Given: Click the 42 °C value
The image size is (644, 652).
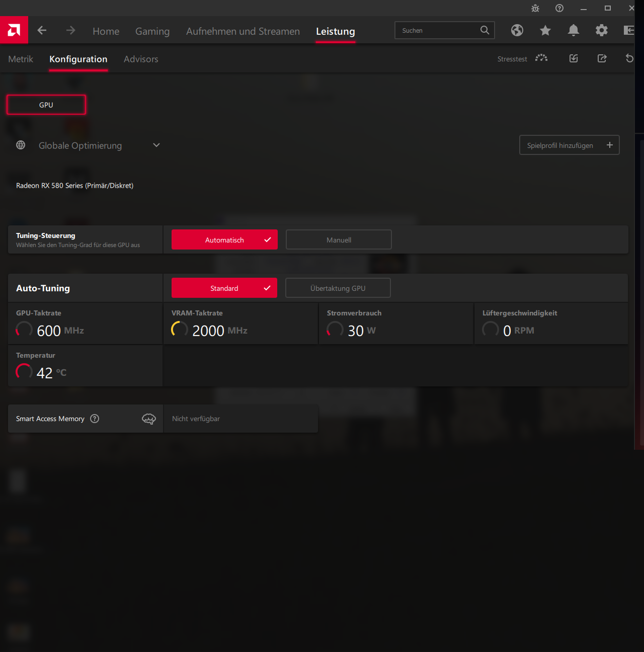Looking at the screenshot, I should coord(51,373).
